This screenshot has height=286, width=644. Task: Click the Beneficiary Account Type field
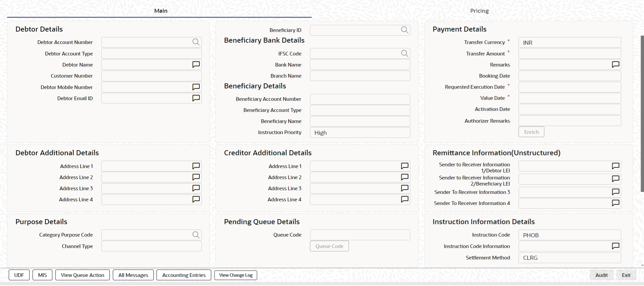tap(360, 110)
